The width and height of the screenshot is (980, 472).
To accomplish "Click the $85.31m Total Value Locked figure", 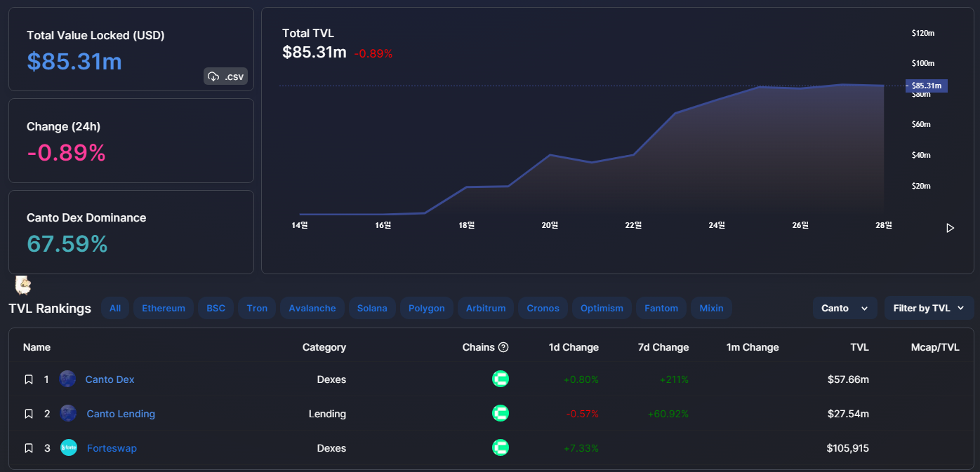I will pos(74,62).
